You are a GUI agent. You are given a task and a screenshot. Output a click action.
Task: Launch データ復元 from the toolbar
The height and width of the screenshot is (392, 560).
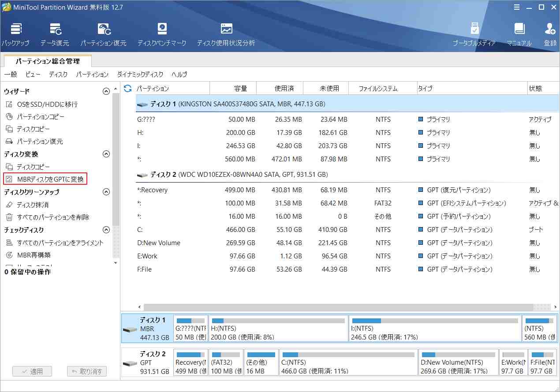(x=56, y=33)
